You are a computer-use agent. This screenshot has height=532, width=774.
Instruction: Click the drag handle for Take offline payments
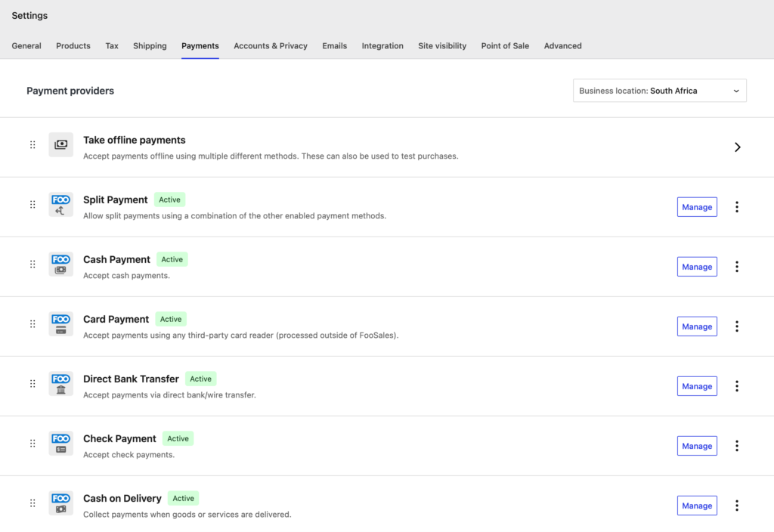[33, 144]
